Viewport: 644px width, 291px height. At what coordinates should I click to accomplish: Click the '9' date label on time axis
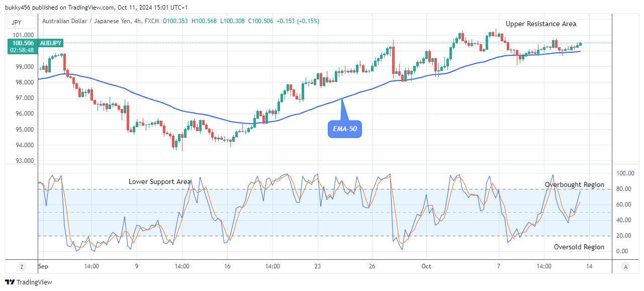click(x=137, y=266)
